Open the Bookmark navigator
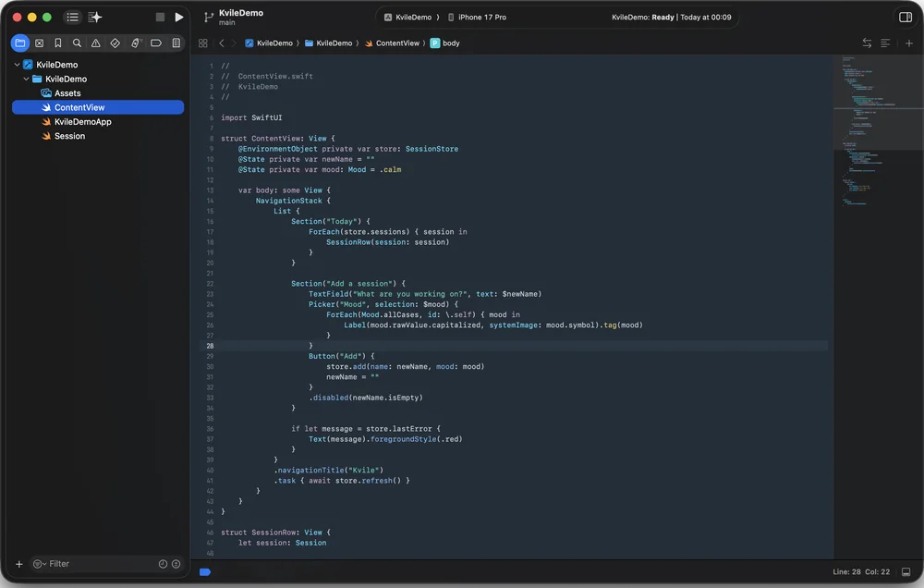The height and width of the screenshot is (588, 924). pyautogui.click(x=57, y=43)
